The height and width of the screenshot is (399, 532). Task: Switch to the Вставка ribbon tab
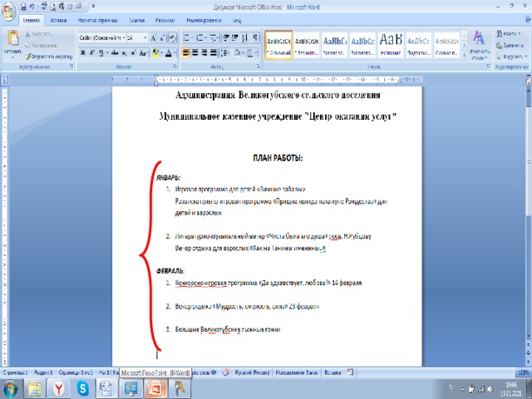59,18
